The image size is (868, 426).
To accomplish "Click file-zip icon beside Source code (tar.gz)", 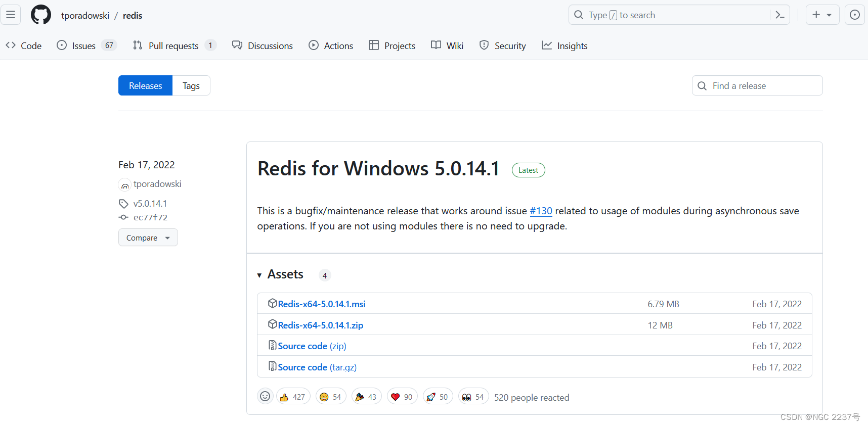I will click(x=273, y=366).
